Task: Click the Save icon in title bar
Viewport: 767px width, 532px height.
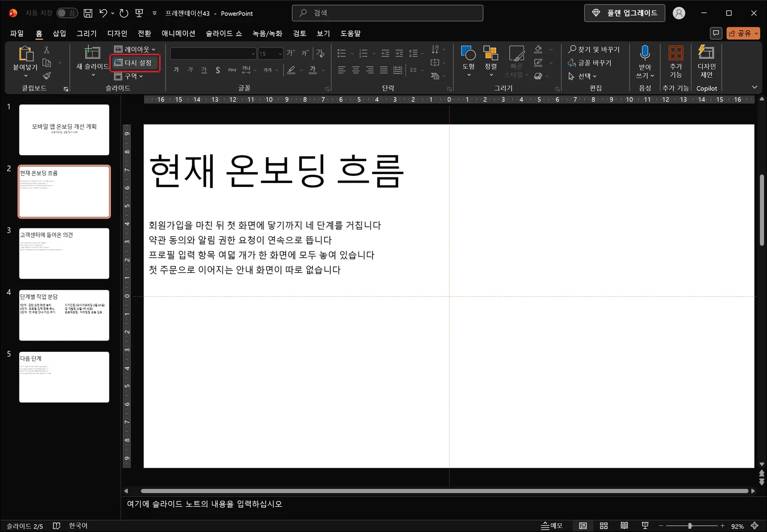Action: coord(88,13)
